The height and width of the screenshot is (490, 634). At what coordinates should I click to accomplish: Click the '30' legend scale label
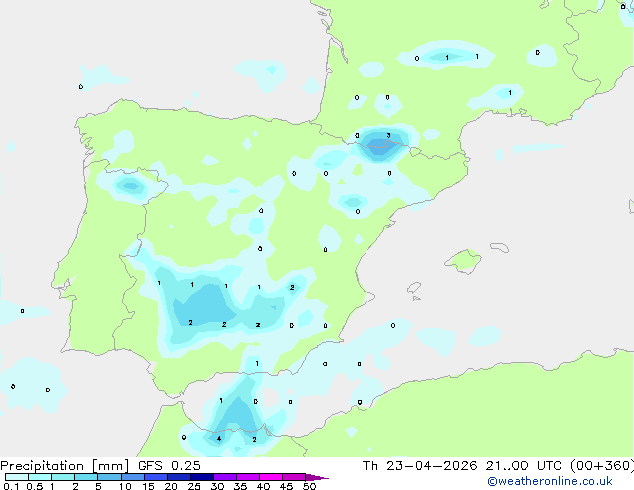[x=217, y=486]
